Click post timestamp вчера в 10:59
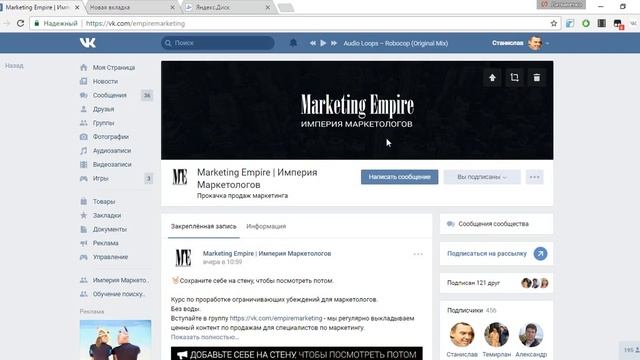 click(222, 262)
